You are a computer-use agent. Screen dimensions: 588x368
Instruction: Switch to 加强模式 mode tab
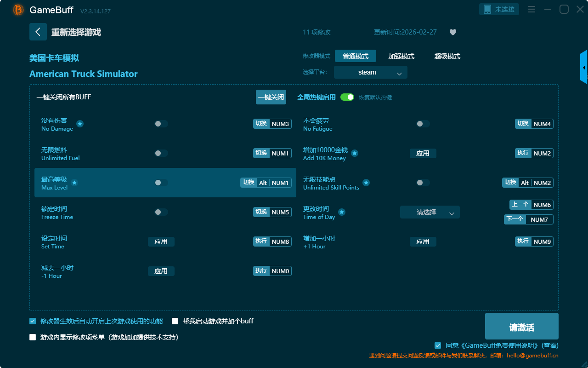pos(401,56)
